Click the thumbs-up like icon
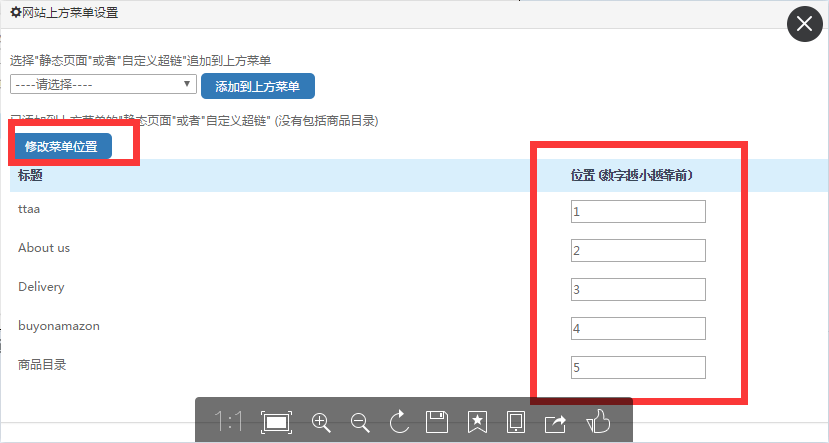 pos(598,421)
